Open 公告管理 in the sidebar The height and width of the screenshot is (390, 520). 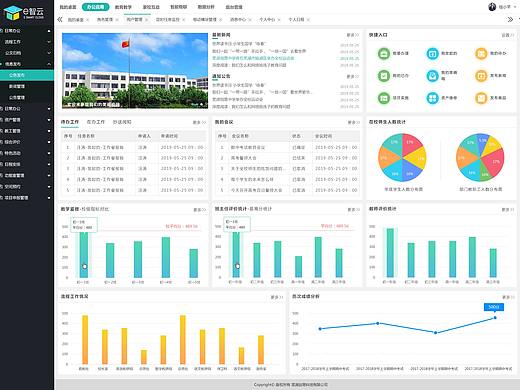click(17, 98)
